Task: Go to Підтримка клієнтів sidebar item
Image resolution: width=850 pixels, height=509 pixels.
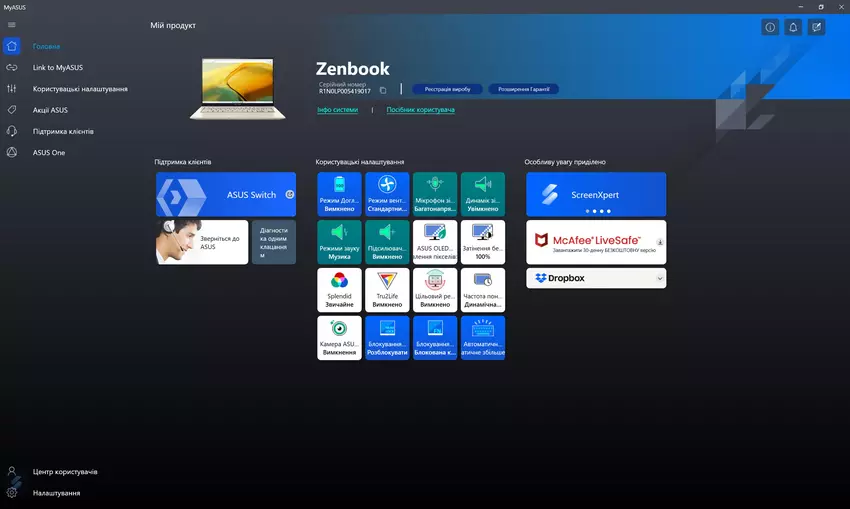Action: (x=63, y=131)
